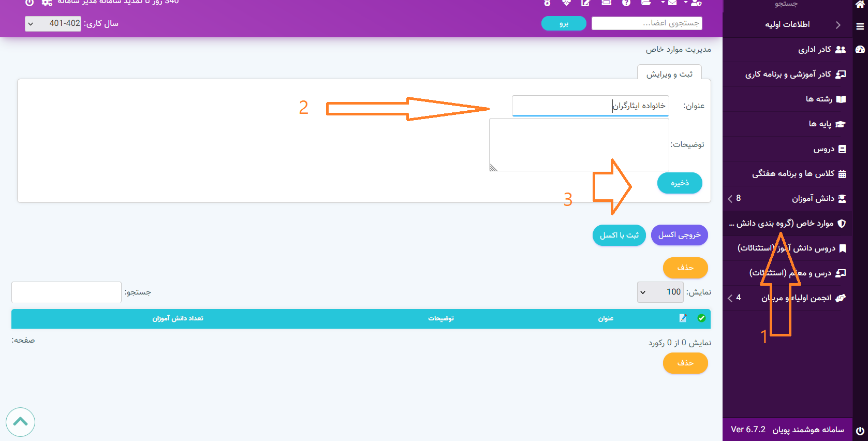Screen dimensions: 868x441
Task: Click the توضیحات column header
Action: pyautogui.click(x=441, y=318)
